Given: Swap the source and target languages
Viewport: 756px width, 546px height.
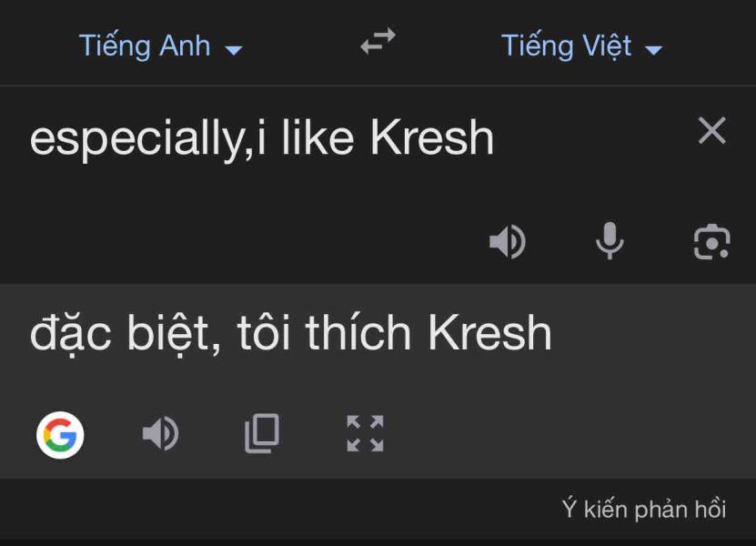Looking at the screenshot, I should 378,42.
